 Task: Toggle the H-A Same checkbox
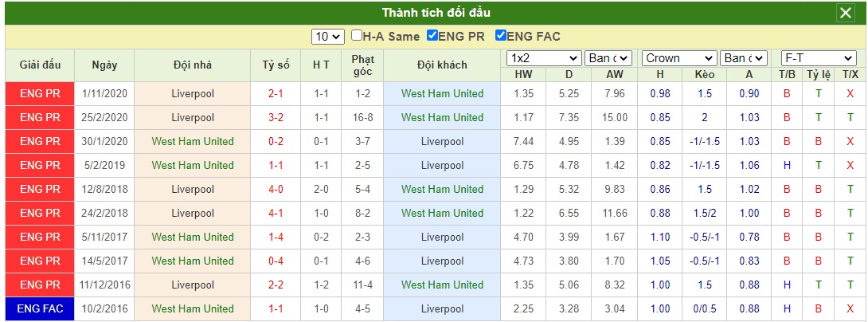pos(357,36)
